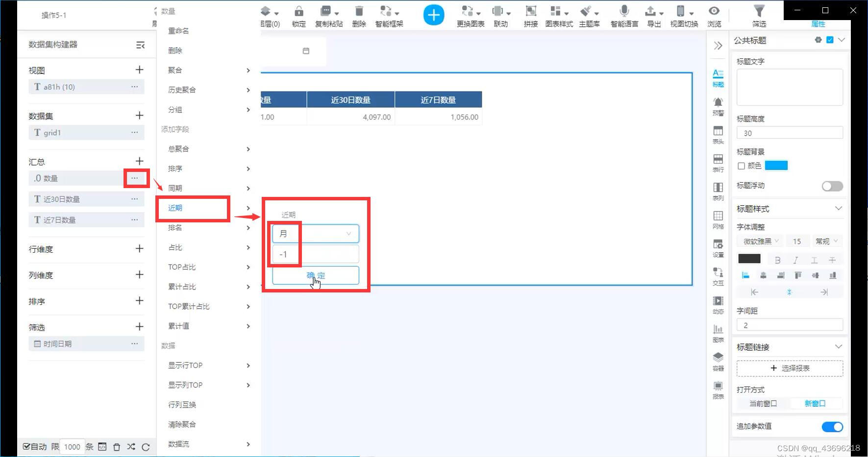Toggle bold text formatting
Image resolution: width=868 pixels, height=457 pixels.
click(x=777, y=260)
